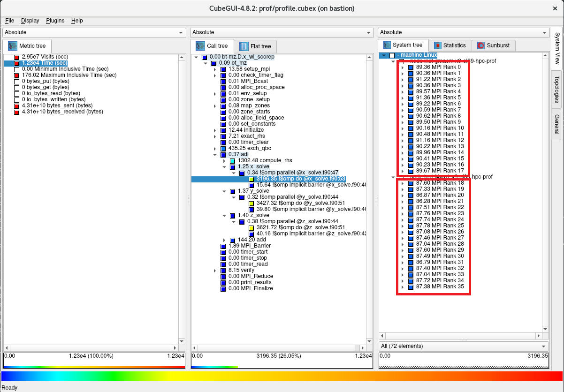
Task: Expand the exch_qbc call tree node
Action: [x=215, y=148]
